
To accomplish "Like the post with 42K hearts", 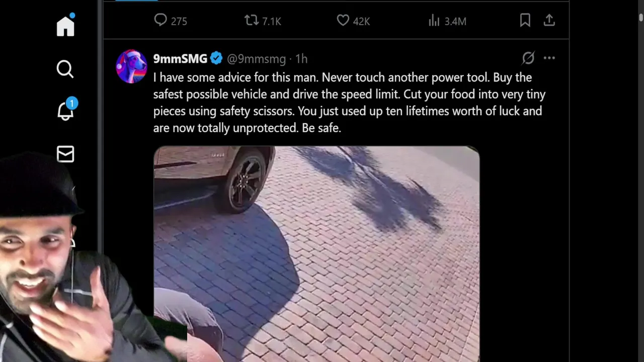I will [x=353, y=21].
